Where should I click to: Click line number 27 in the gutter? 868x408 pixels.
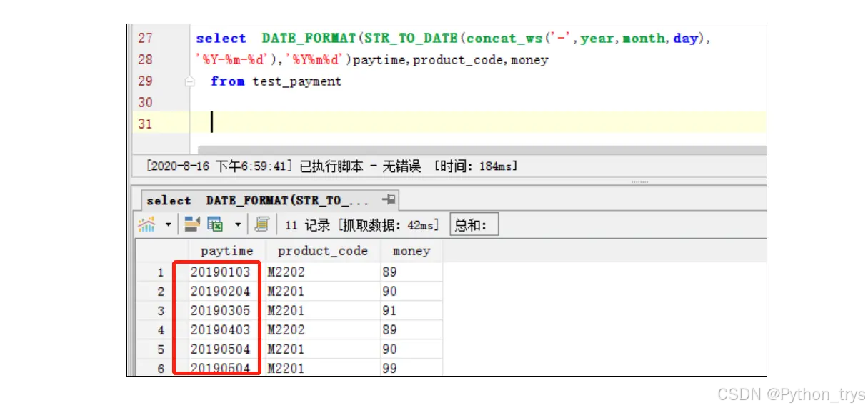(145, 39)
